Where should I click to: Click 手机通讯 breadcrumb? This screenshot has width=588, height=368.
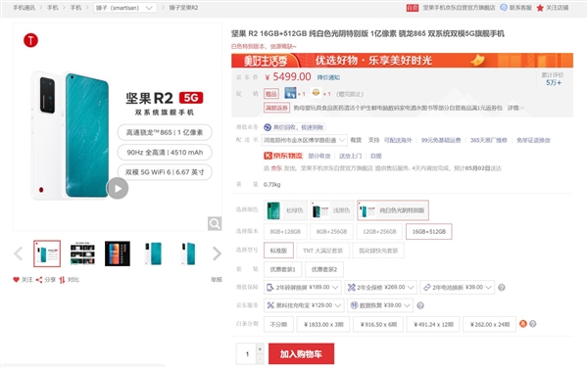pyautogui.click(x=24, y=8)
